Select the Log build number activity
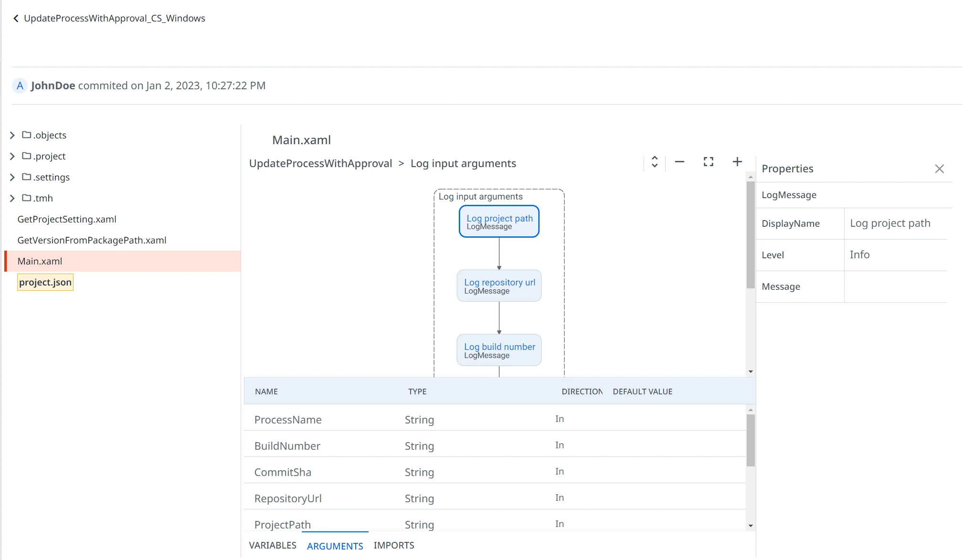973x560 pixels. coord(499,350)
